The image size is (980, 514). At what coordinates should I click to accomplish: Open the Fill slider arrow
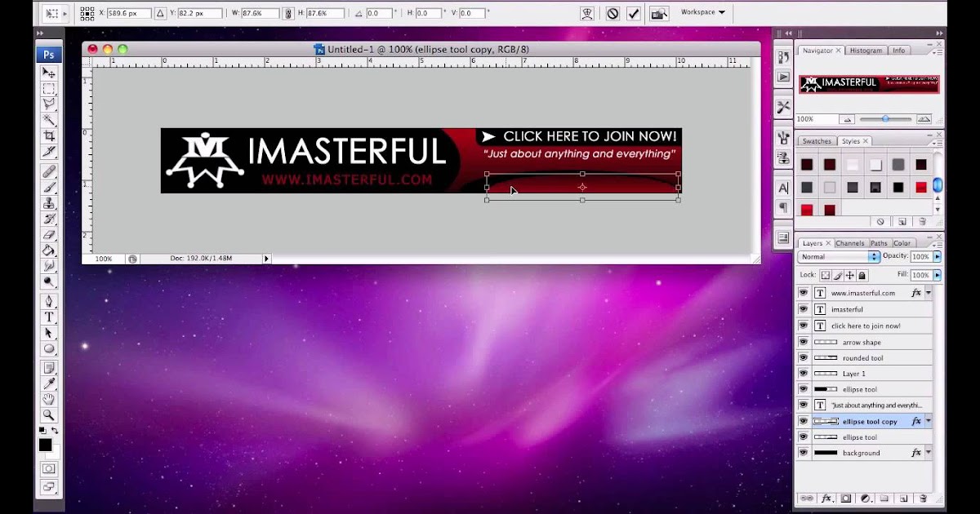(x=937, y=276)
